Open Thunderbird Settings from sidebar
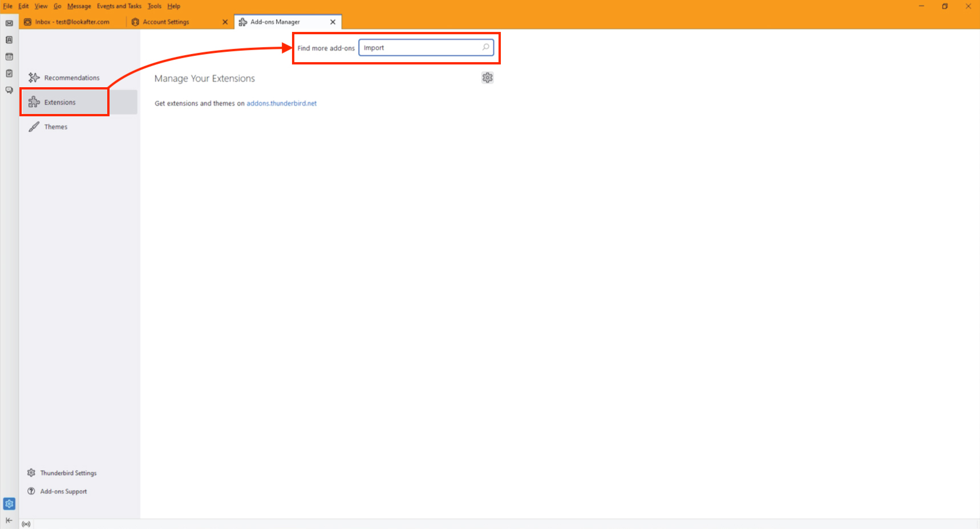The width and height of the screenshot is (980, 529). (x=68, y=473)
